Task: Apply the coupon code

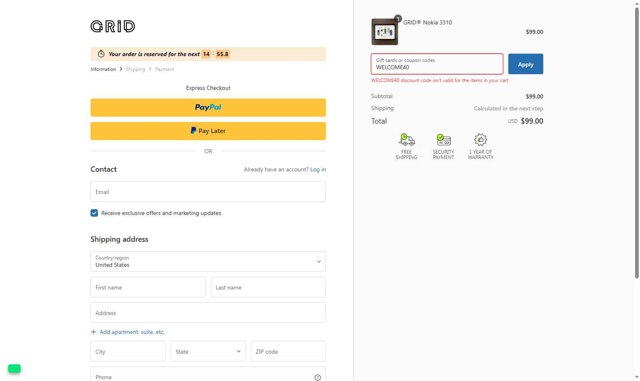Action: pos(526,64)
